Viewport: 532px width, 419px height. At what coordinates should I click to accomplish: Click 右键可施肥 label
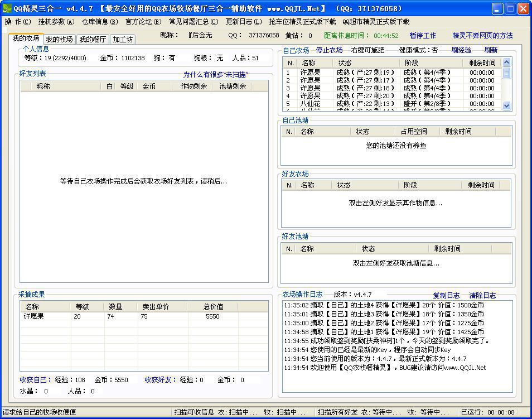[x=368, y=50]
